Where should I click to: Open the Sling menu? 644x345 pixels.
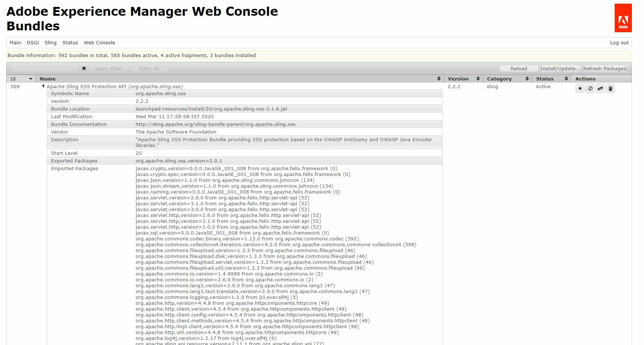(51, 42)
